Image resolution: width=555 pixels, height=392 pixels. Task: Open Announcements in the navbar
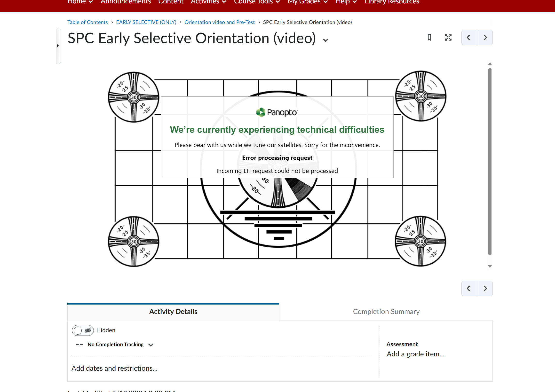pos(126,2)
